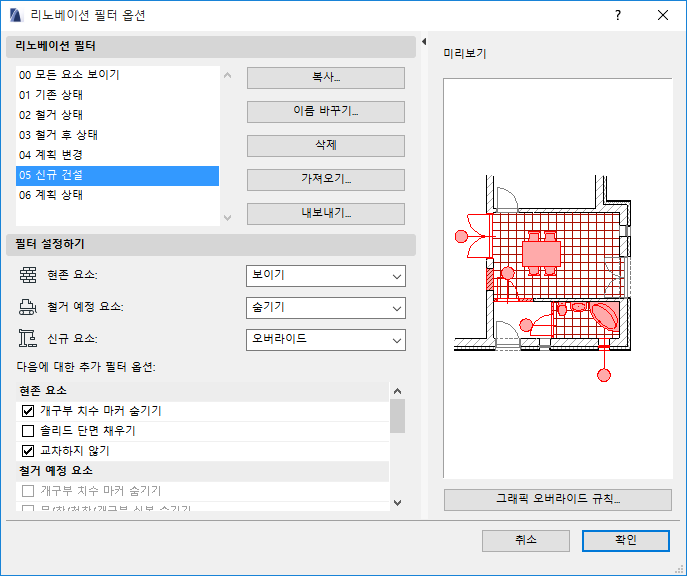Click filter list scroll up arrow

click(x=227, y=75)
